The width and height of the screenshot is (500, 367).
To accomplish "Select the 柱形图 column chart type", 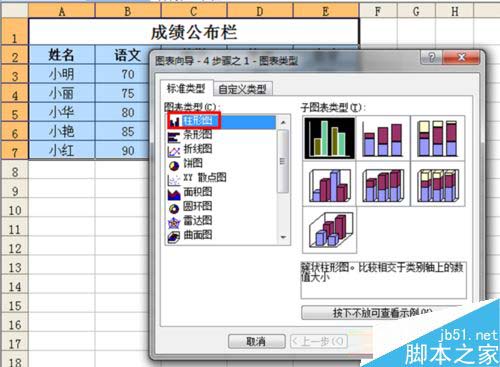I will point(221,121).
